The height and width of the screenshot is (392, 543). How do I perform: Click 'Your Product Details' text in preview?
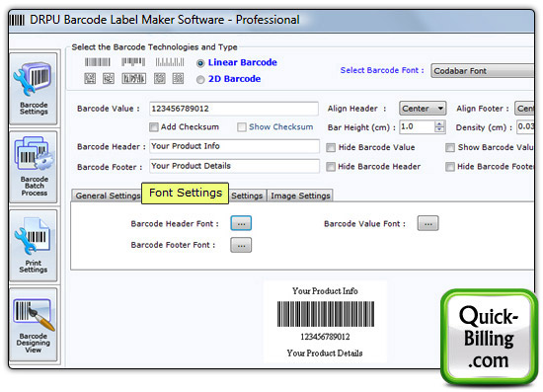coord(325,353)
